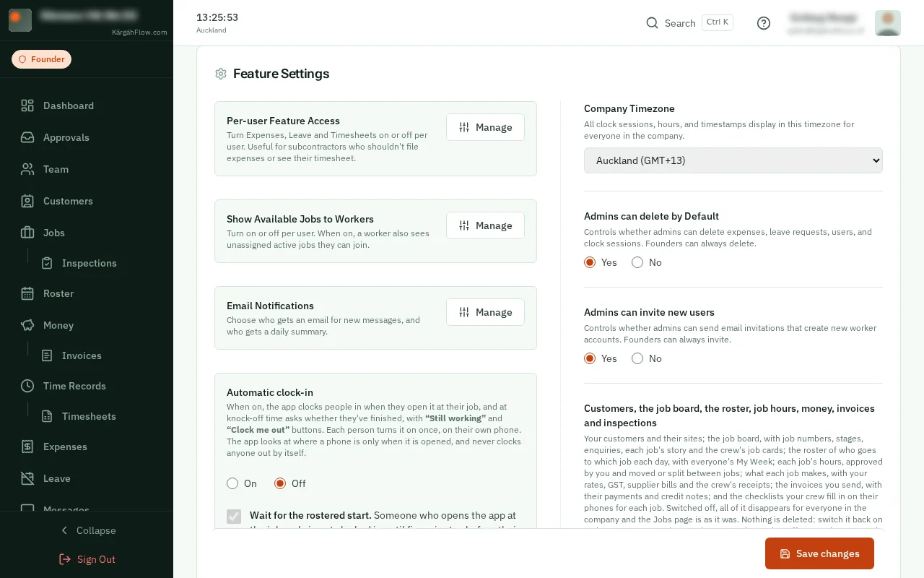Open the Company Timezone dropdown
The height and width of the screenshot is (578, 924).
[733, 160]
